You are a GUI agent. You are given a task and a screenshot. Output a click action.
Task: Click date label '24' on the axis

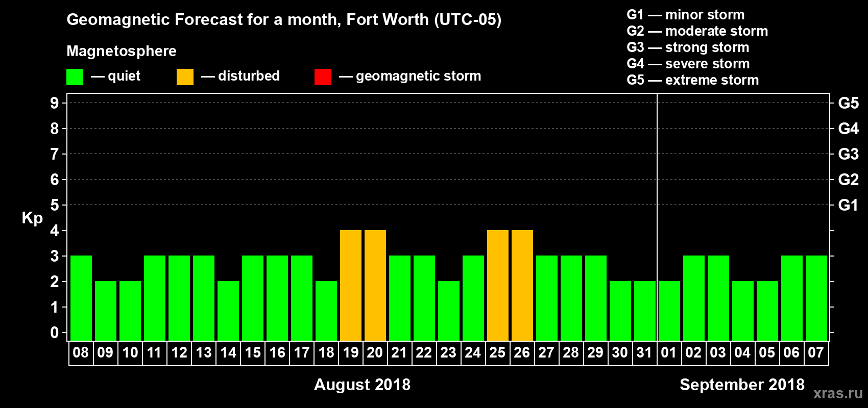coord(473,353)
